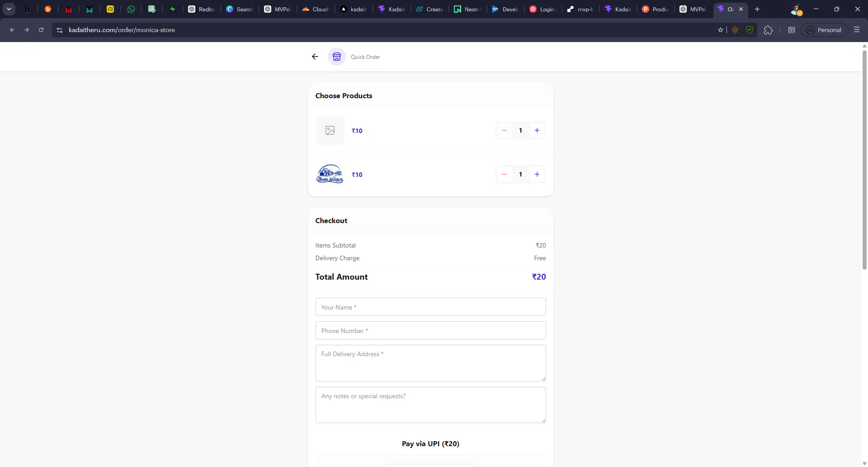Reload the page with the refresh icon
This screenshot has height=467, width=868.
point(41,30)
